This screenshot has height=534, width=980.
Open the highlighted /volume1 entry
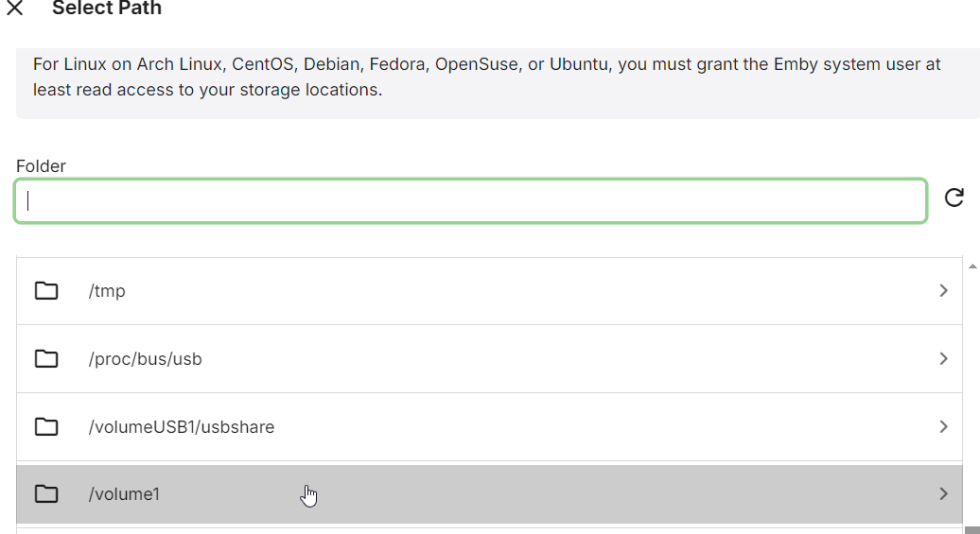point(124,493)
